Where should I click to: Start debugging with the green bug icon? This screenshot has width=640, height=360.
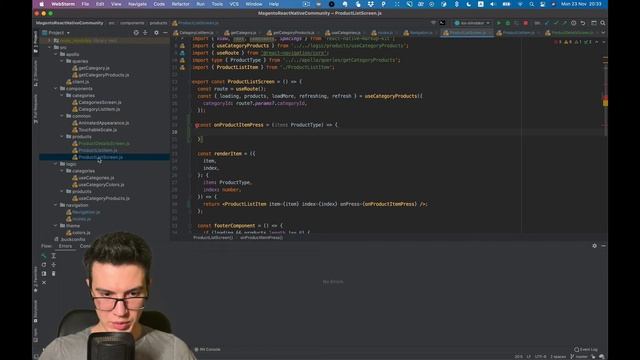[508, 23]
